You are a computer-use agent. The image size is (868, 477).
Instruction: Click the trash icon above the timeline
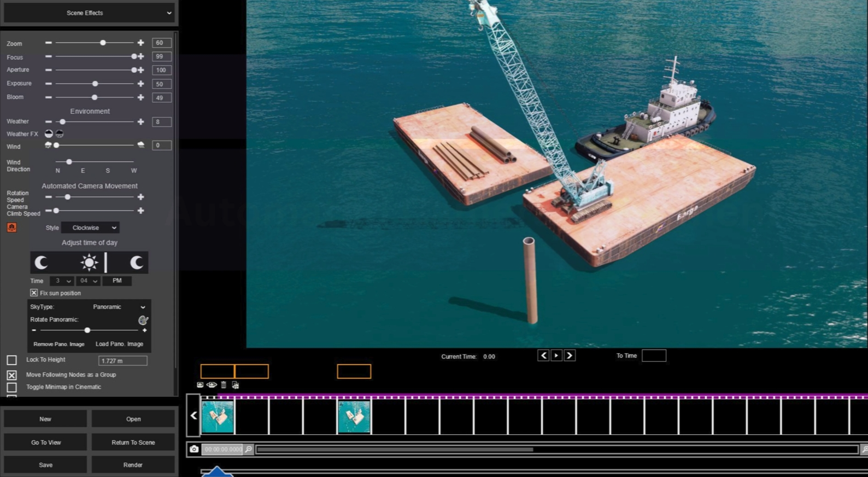point(224,385)
